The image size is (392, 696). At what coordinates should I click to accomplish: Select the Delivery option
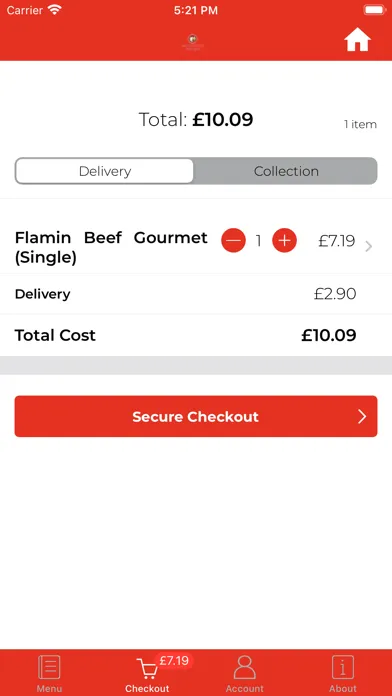(105, 171)
